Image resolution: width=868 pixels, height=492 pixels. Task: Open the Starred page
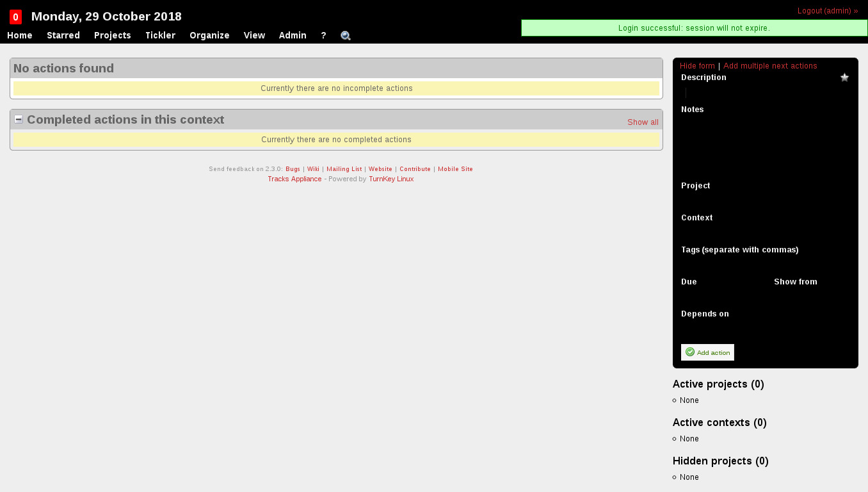click(63, 35)
